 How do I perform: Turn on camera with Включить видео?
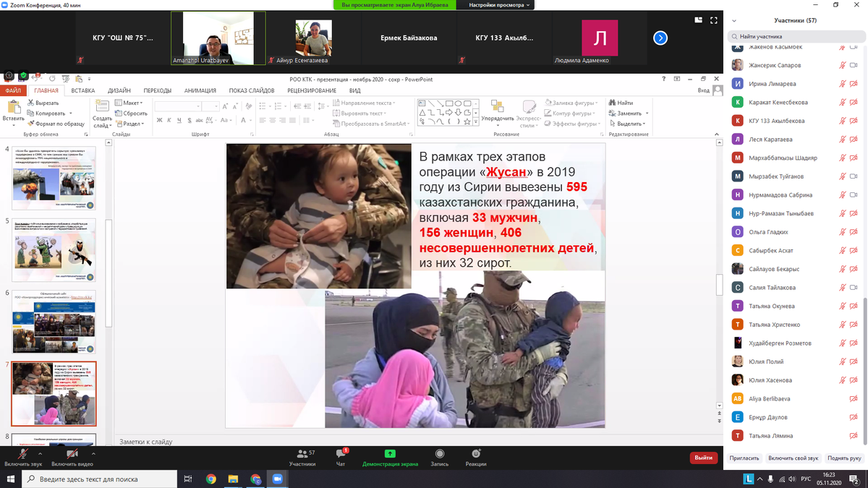click(x=72, y=456)
